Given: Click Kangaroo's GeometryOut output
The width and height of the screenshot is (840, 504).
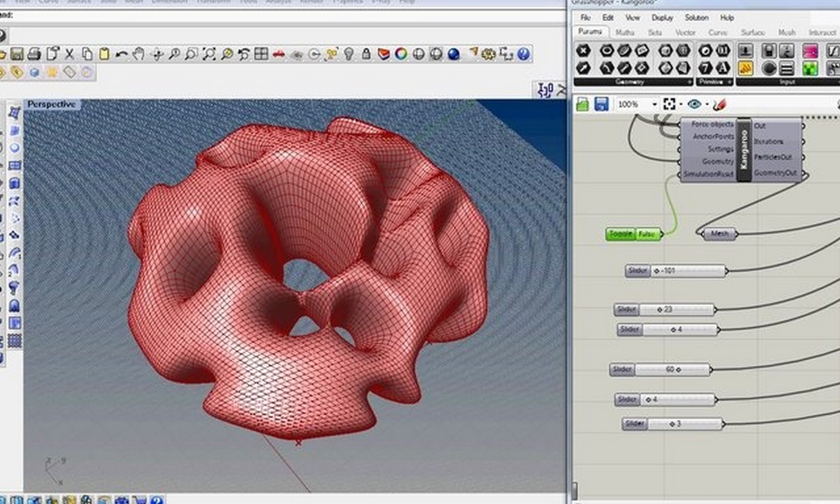Looking at the screenshot, I should pos(776,173).
